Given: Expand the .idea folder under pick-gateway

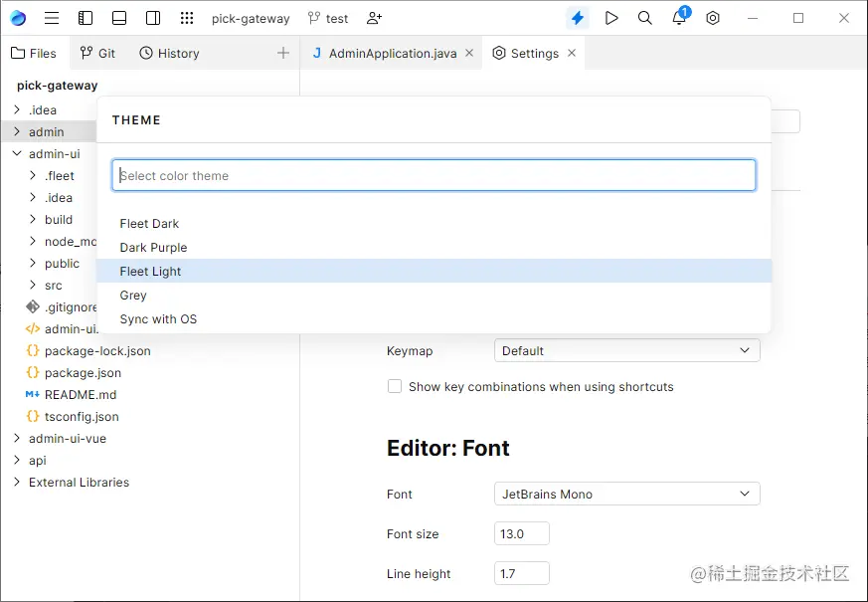Looking at the screenshot, I should [x=17, y=109].
